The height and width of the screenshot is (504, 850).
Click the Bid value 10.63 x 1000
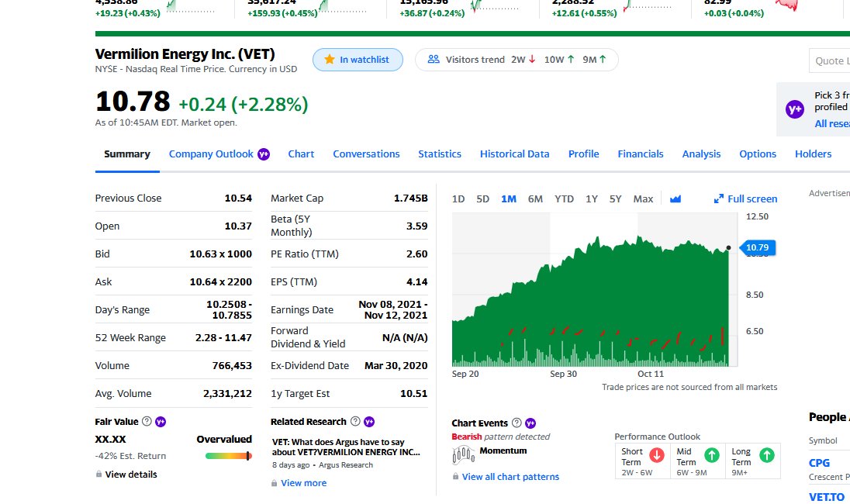(x=220, y=254)
